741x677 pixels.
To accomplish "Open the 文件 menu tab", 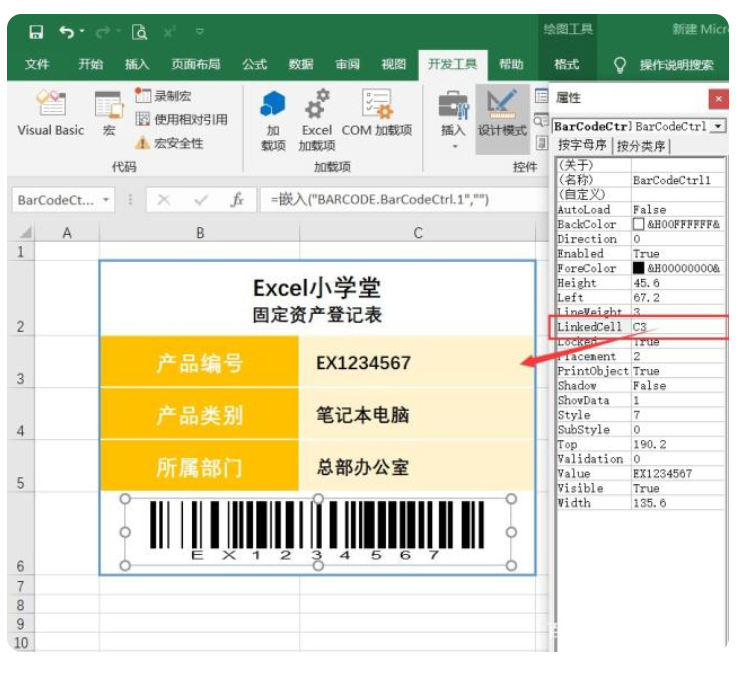I will click(37, 64).
